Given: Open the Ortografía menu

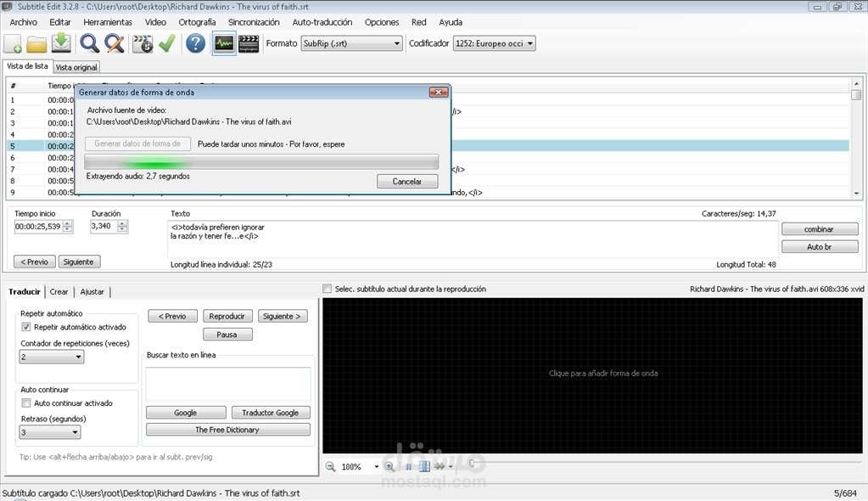Looking at the screenshot, I should coord(197,22).
